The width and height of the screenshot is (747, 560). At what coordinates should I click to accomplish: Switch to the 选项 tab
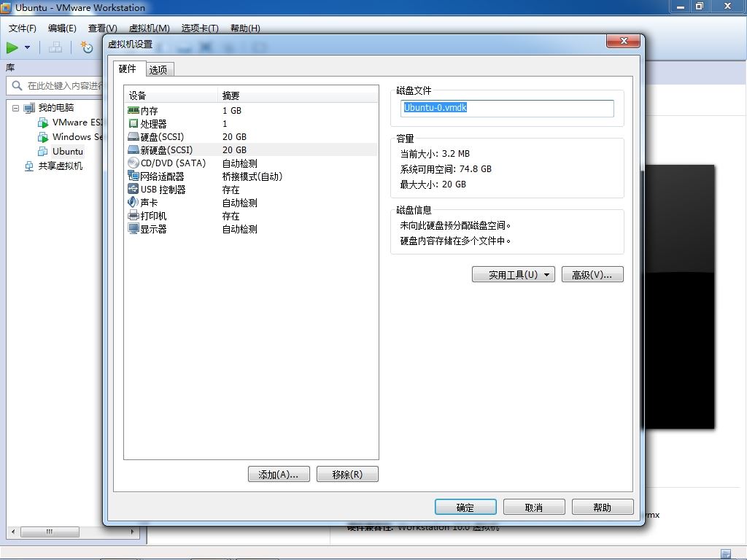coord(158,70)
